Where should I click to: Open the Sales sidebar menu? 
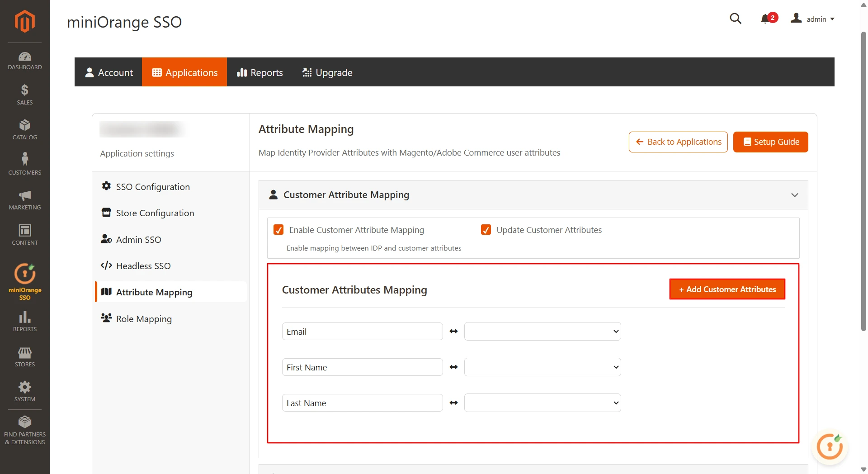click(24, 95)
